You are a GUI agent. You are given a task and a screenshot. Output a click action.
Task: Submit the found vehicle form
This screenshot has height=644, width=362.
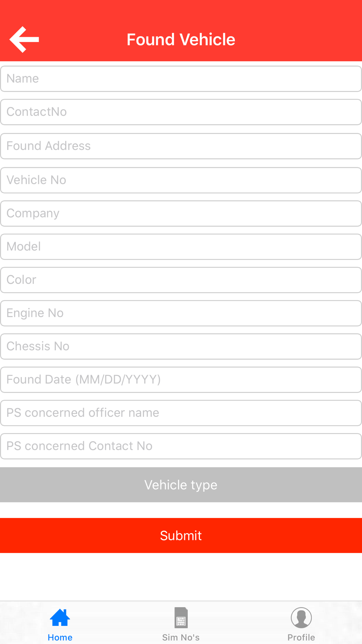point(181,535)
